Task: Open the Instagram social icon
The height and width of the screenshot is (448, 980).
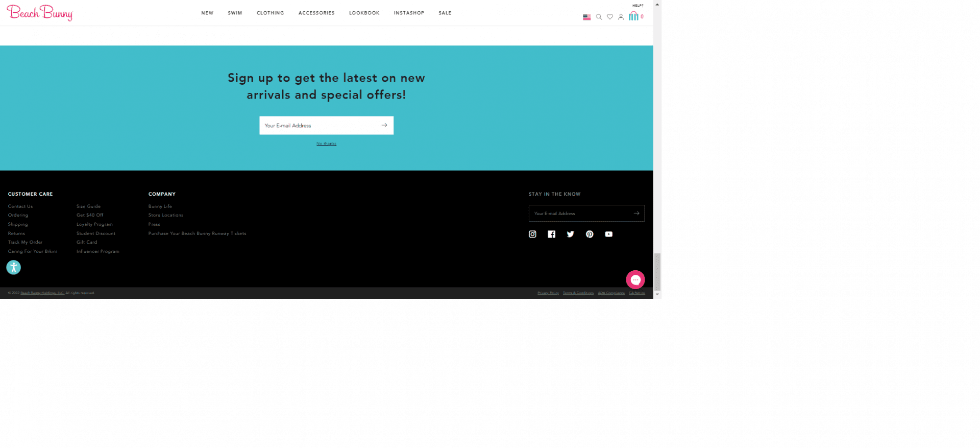Action: coord(532,234)
